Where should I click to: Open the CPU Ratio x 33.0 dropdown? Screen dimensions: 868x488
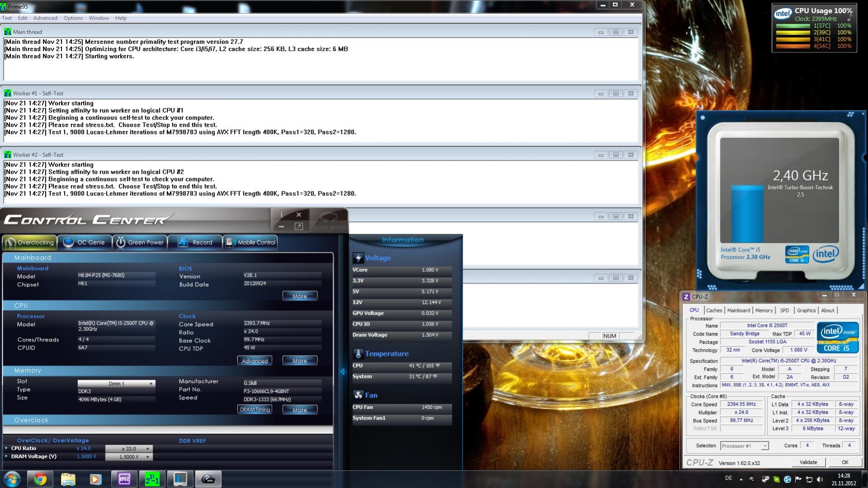pos(129,449)
